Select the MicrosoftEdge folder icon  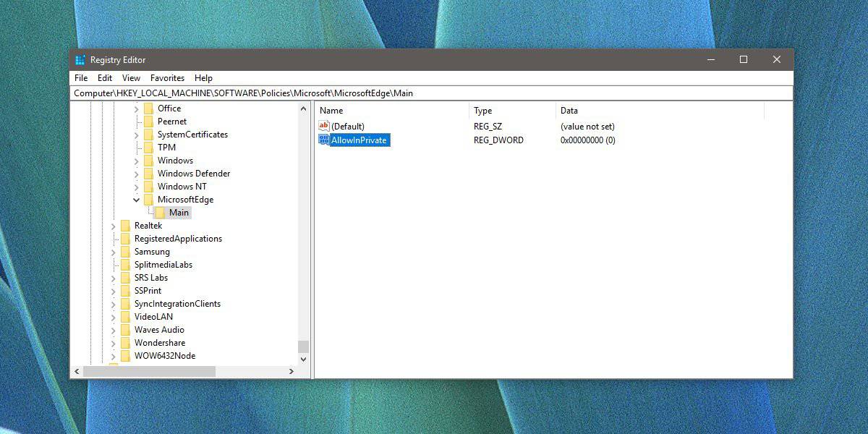[x=149, y=200]
